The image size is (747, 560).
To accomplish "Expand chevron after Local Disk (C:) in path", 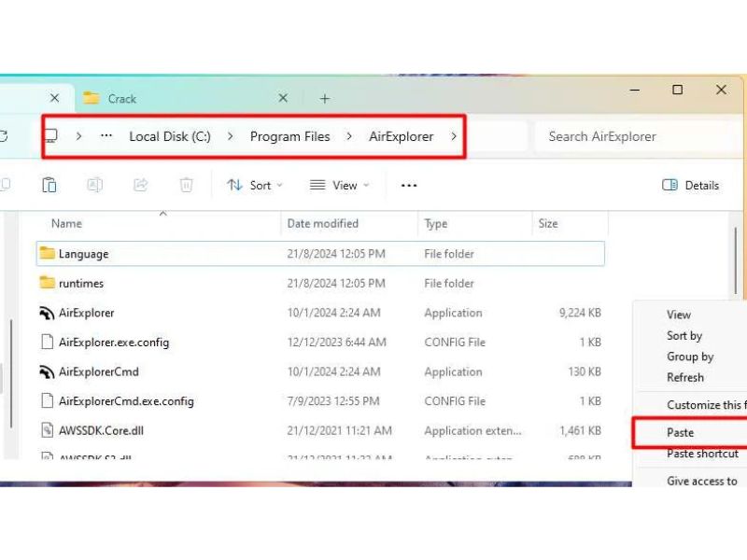I will pos(230,136).
